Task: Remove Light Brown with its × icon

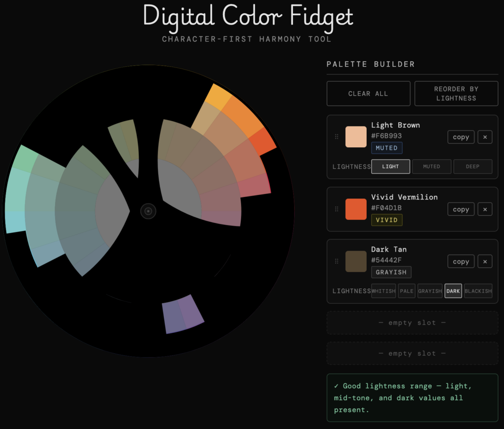Action: 485,137
